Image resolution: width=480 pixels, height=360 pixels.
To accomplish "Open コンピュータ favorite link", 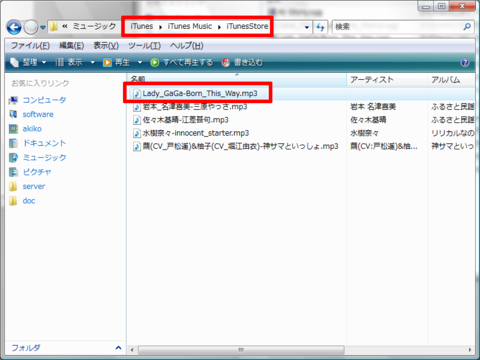I will pyautogui.click(x=44, y=100).
